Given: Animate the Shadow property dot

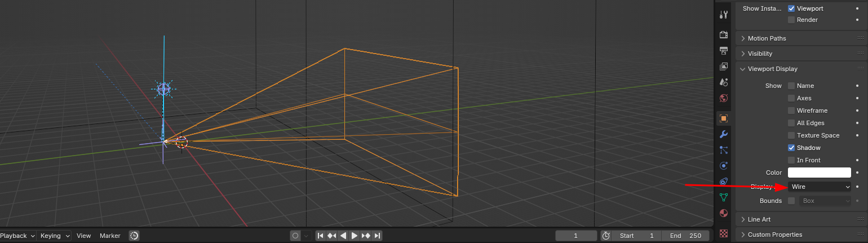Looking at the screenshot, I should point(857,148).
